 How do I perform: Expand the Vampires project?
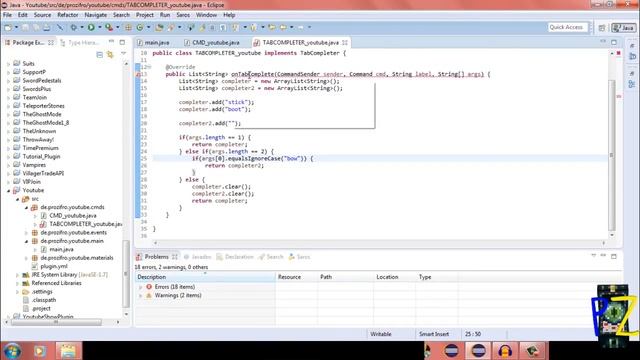click(8, 165)
